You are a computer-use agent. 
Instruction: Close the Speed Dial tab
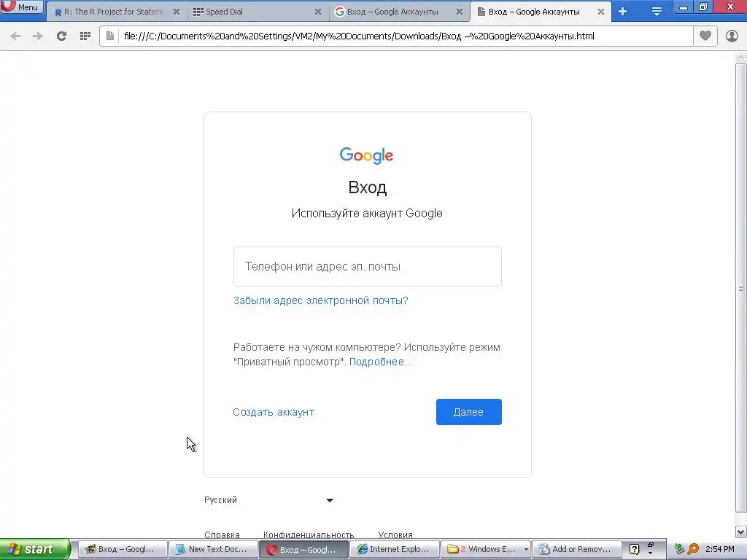[x=318, y=12]
